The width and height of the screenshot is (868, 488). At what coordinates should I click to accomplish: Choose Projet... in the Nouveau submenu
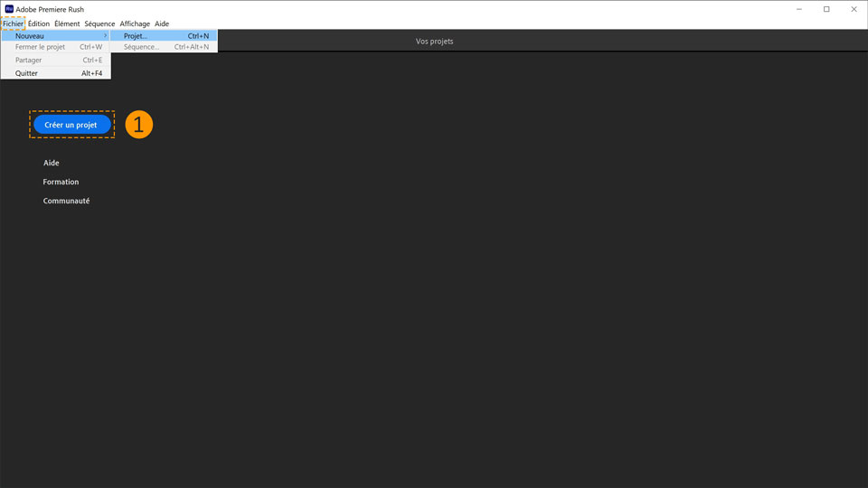pyautogui.click(x=164, y=36)
